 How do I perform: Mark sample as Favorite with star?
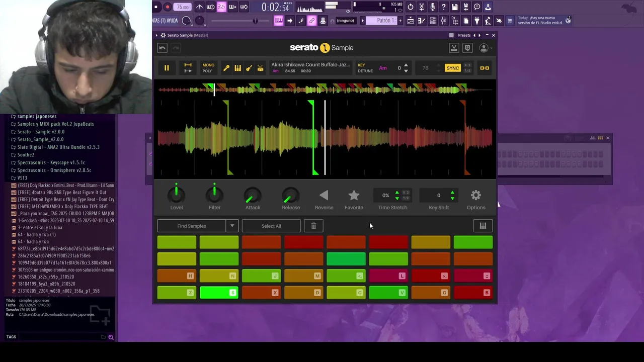point(354,195)
